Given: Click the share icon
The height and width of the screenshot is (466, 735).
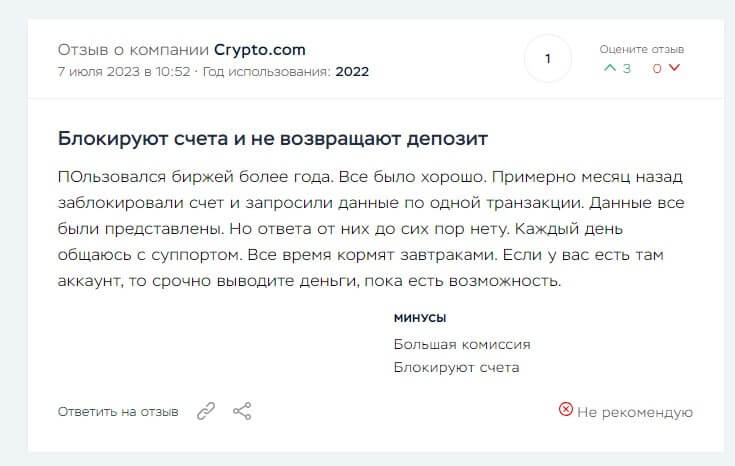Looking at the screenshot, I should (x=241, y=411).
